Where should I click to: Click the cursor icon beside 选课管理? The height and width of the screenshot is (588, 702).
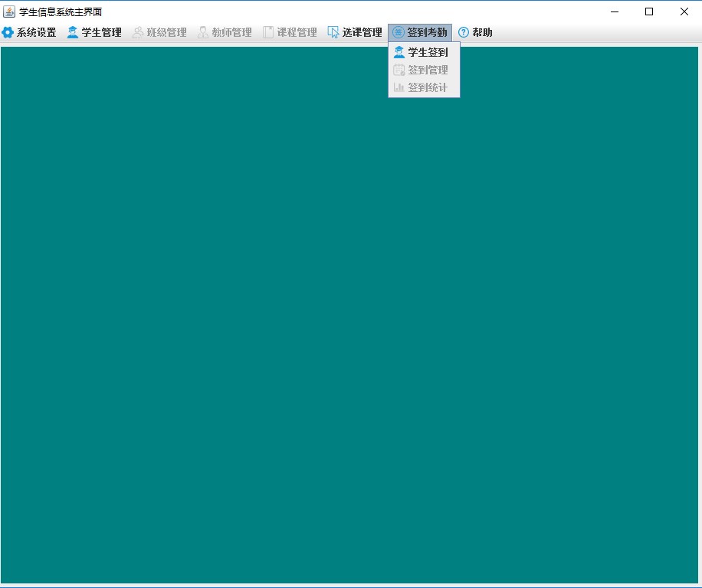(x=333, y=32)
